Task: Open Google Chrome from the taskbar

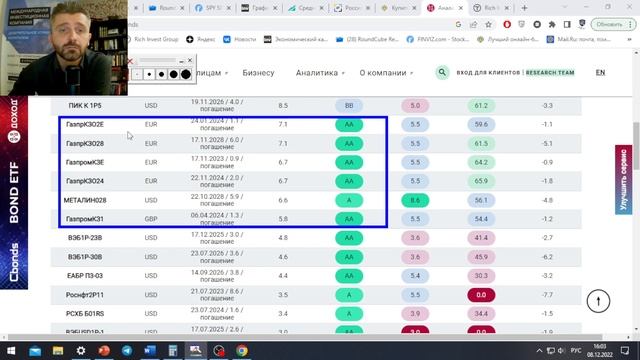Action: point(242,351)
